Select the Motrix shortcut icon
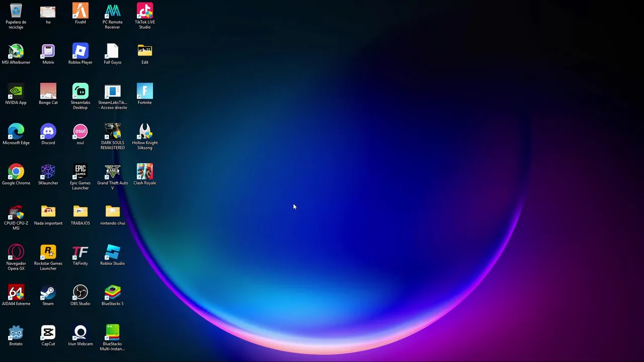 [48, 51]
